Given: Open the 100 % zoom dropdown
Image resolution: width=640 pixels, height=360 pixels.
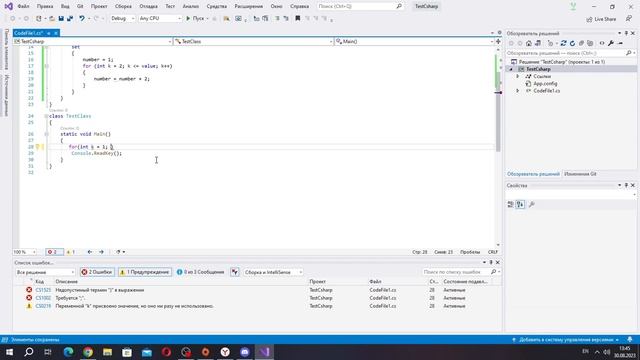Looking at the screenshot, I should [24, 252].
